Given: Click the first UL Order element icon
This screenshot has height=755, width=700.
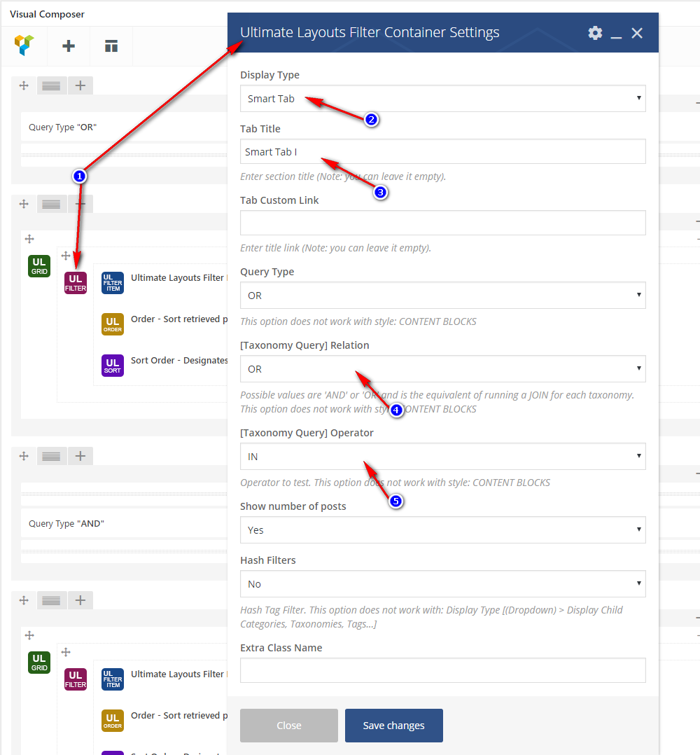Looking at the screenshot, I should pyautogui.click(x=113, y=324).
